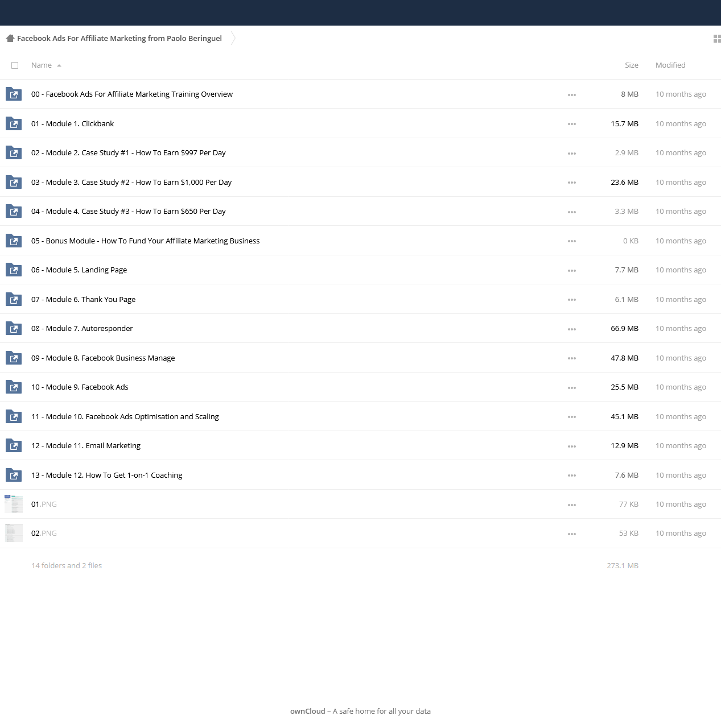Open the 02.PNG image thumbnail
Screen dimensions: 721x728
click(14, 533)
